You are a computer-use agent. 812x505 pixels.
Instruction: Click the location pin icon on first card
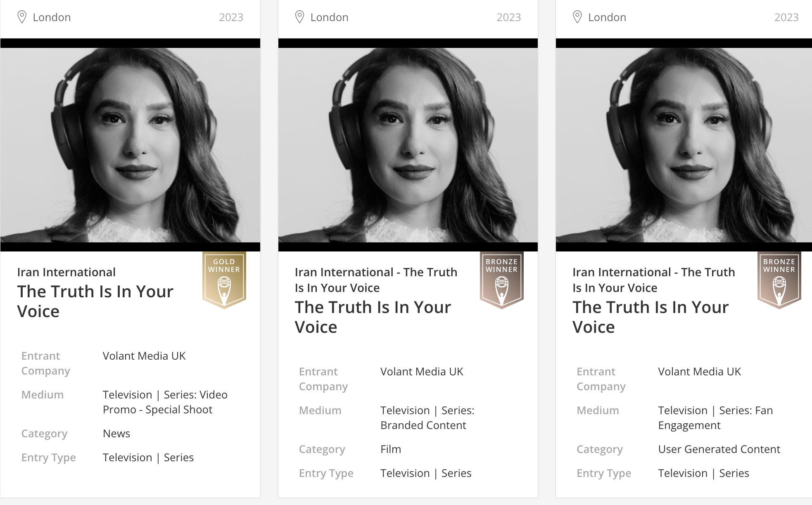click(22, 17)
